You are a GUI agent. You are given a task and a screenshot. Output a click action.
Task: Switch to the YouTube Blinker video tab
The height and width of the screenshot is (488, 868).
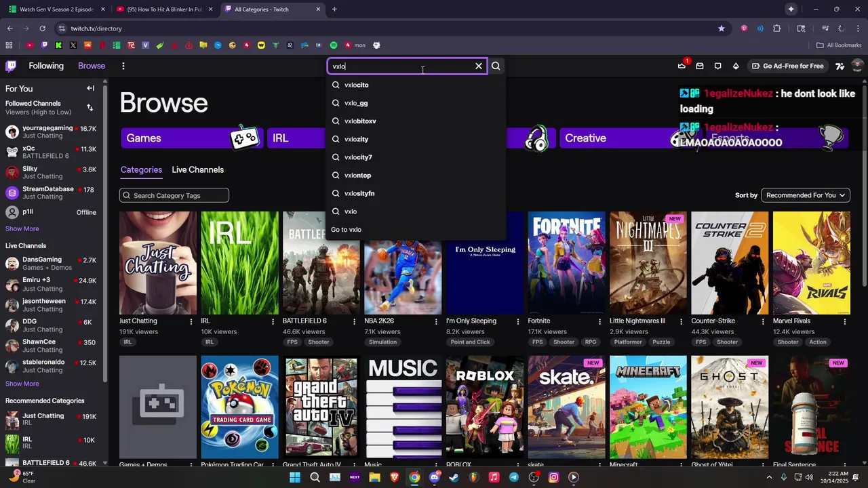coord(165,9)
